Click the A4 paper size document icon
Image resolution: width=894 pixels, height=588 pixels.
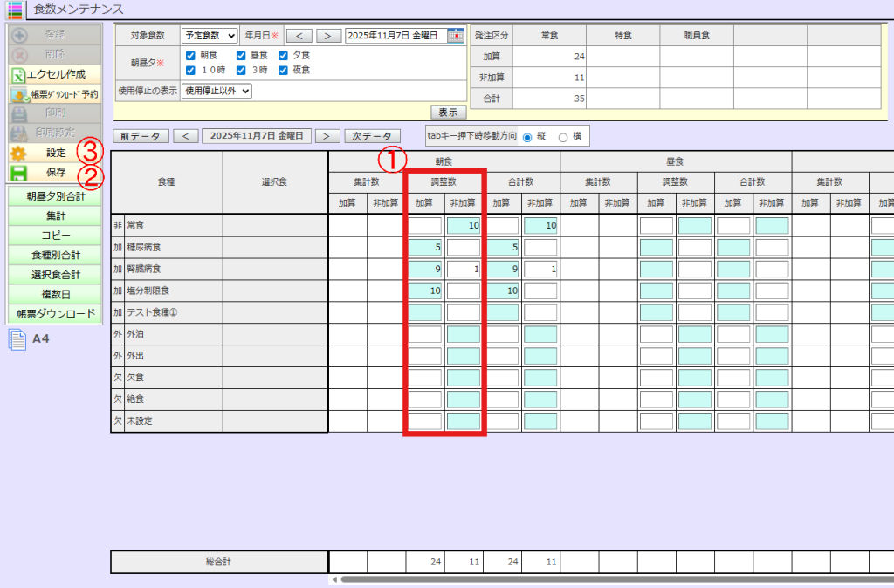tap(16, 339)
